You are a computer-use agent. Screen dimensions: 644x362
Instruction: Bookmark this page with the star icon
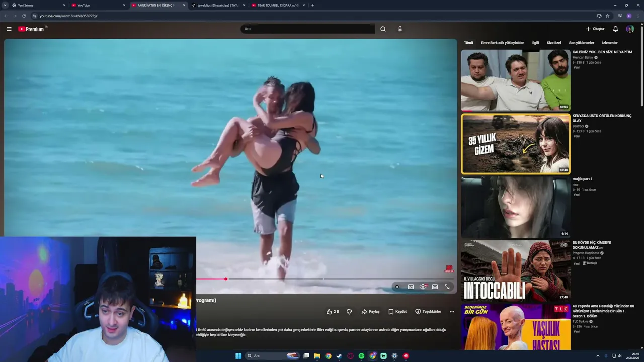(x=607, y=16)
